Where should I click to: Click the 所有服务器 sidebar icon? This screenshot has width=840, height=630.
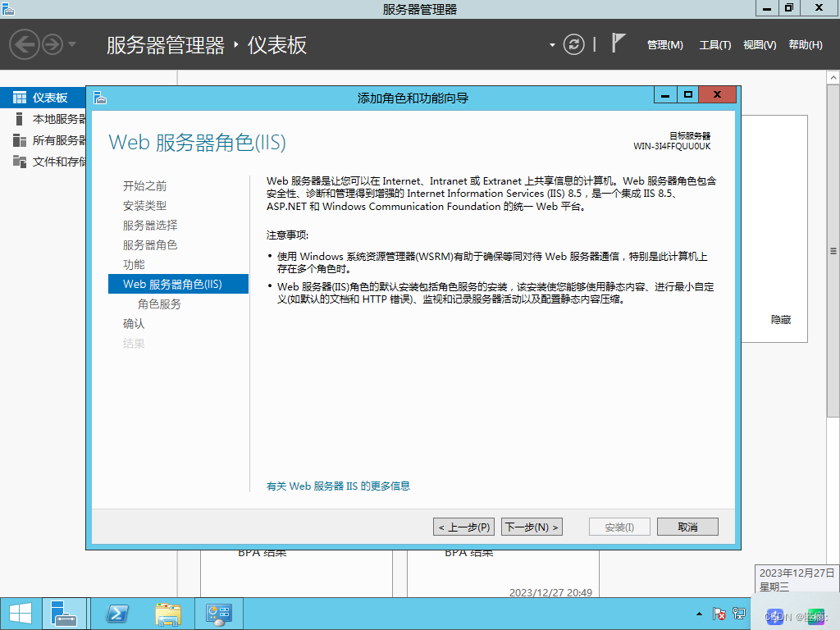(20, 140)
